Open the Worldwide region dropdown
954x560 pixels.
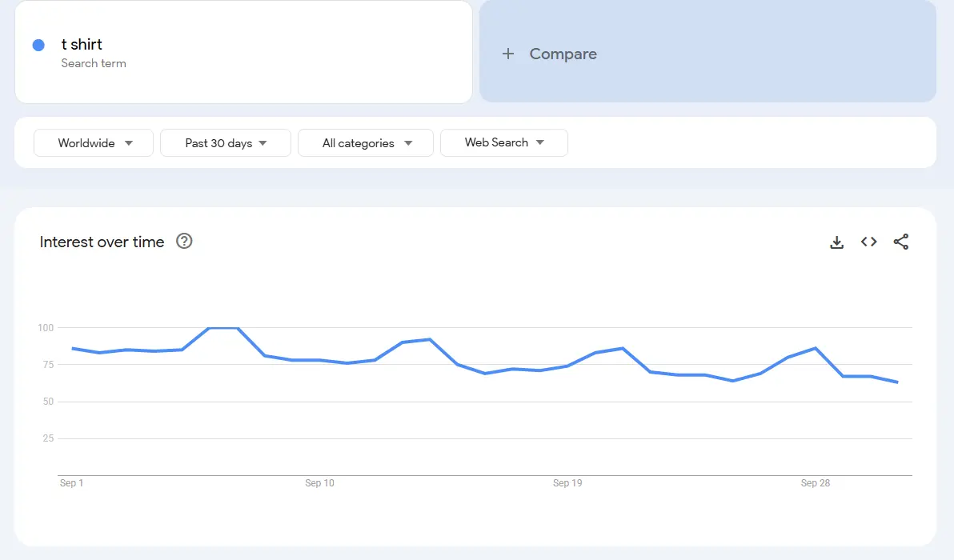pos(93,142)
